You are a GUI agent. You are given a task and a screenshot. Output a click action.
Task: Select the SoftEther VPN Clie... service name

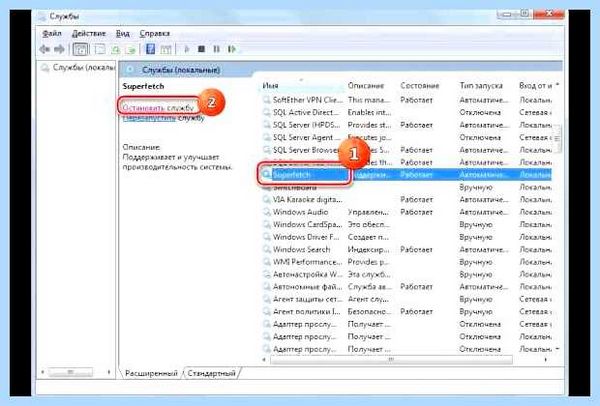tap(308, 100)
